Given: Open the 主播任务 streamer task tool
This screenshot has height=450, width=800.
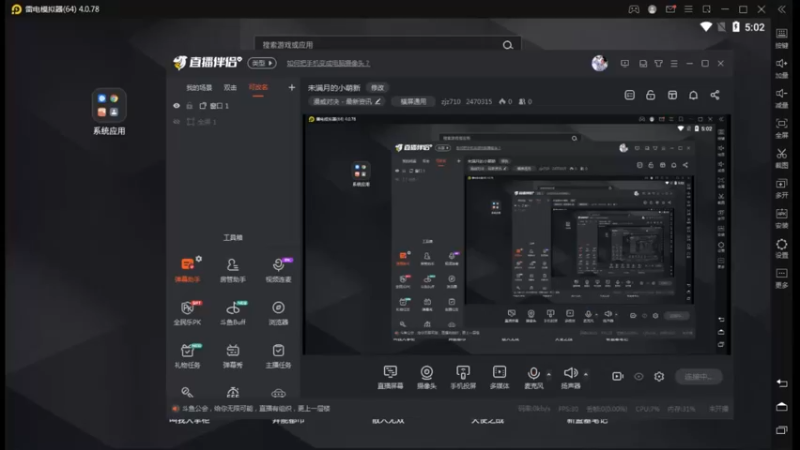Looking at the screenshot, I should 278,356.
